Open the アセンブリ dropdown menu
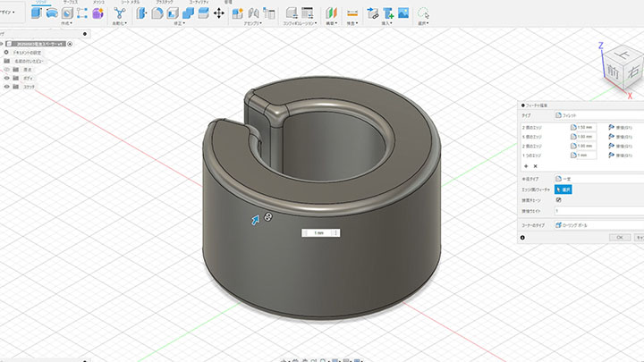The width and height of the screenshot is (644, 362). (253, 23)
